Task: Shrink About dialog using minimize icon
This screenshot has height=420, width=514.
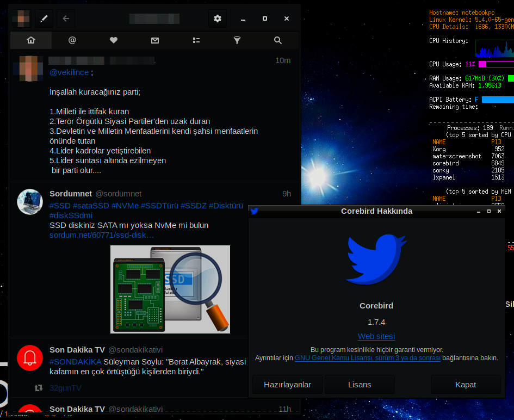Action: 479,212
